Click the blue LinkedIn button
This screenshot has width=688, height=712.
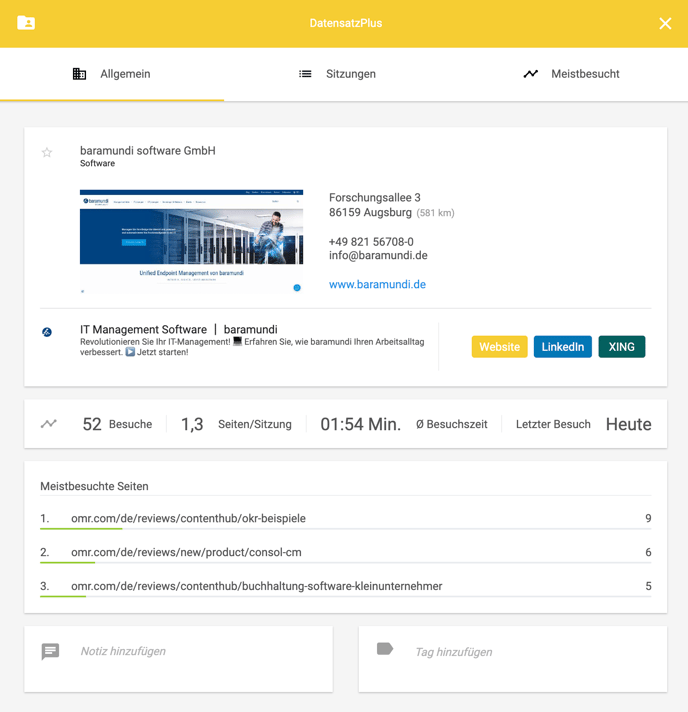coord(563,347)
